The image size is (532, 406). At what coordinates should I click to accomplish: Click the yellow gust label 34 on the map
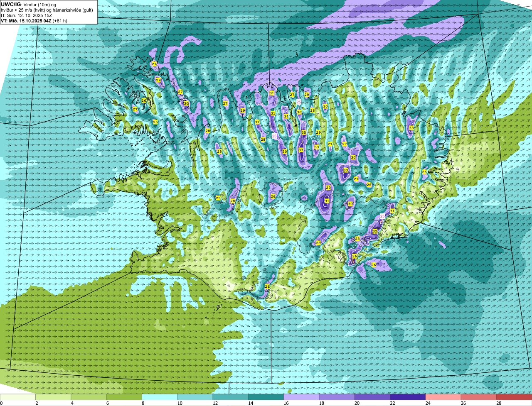[x=286, y=117]
